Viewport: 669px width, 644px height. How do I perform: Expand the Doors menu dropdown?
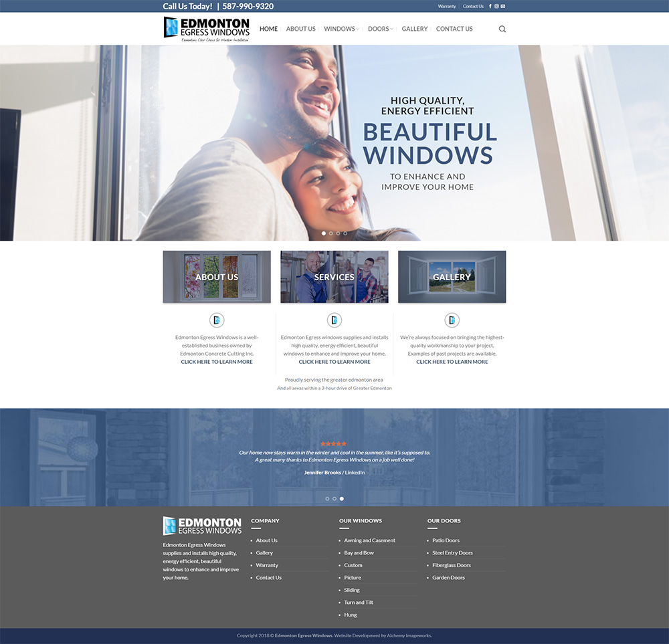(x=380, y=29)
